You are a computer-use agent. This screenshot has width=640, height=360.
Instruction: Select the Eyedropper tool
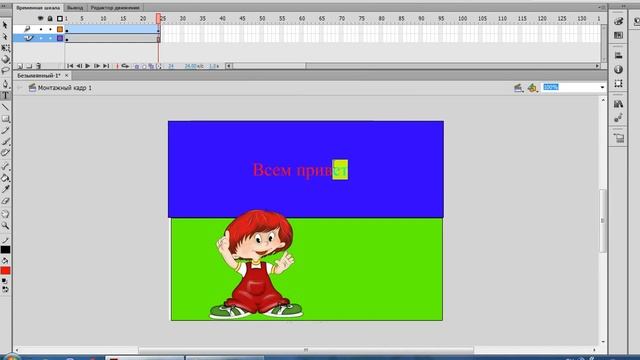tap(5, 189)
